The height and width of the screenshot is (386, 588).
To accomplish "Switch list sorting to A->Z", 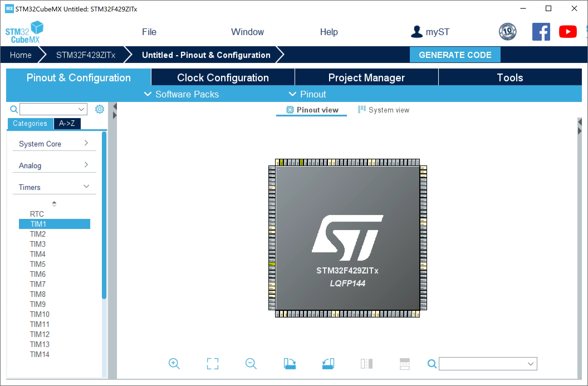I will [x=67, y=123].
